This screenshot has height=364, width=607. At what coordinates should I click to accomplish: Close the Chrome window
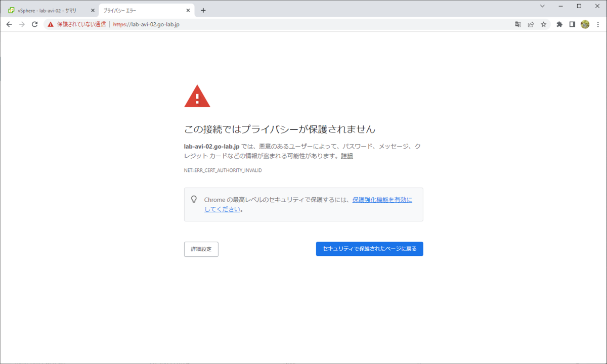[x=597, y=6]
